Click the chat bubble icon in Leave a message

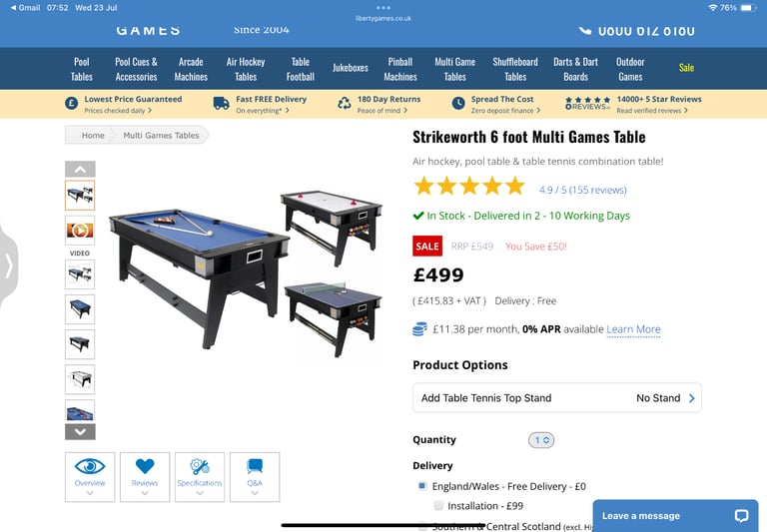click(741, 515)
